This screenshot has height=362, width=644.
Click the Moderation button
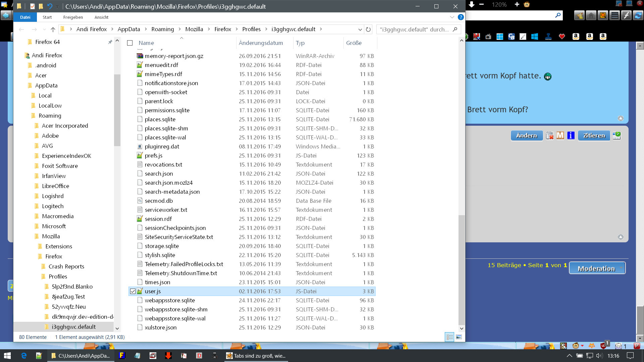point(597,268)
